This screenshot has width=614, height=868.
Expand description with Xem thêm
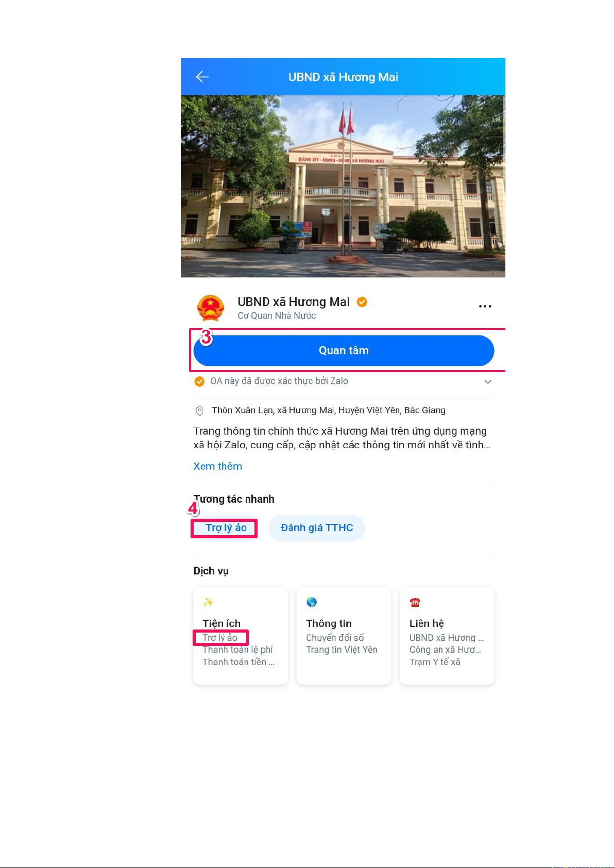[x=217, y=466]
